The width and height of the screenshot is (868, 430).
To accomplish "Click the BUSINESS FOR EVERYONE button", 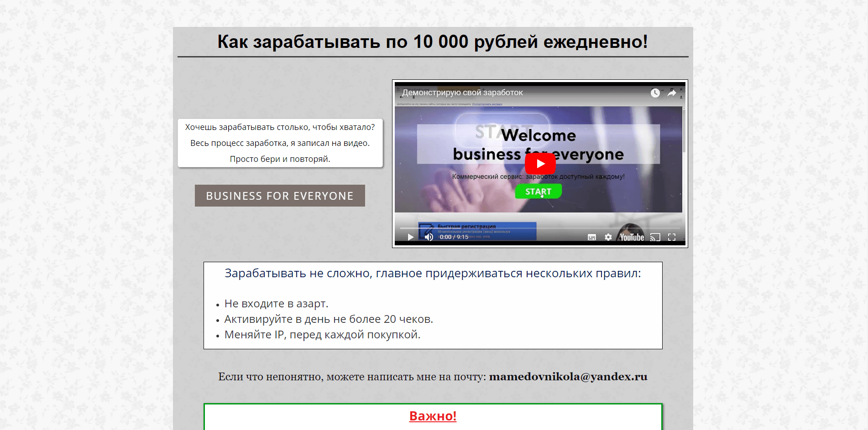I will pos(279,196).
